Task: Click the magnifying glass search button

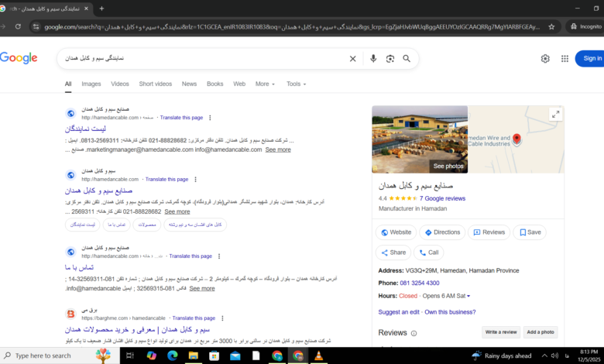Action: click(x=407, y=59)
